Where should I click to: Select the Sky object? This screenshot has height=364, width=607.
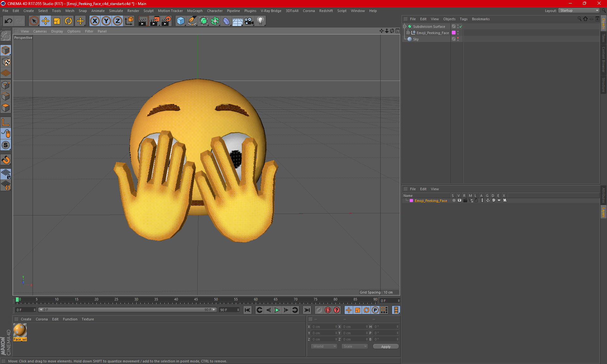click(x=416, y=39)
